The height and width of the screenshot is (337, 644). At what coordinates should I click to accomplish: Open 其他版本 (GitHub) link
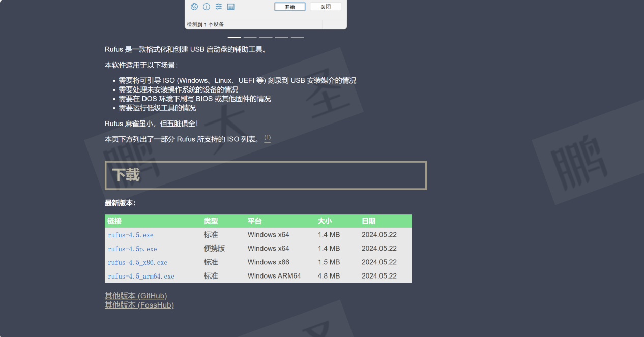[x=136, y=296]
